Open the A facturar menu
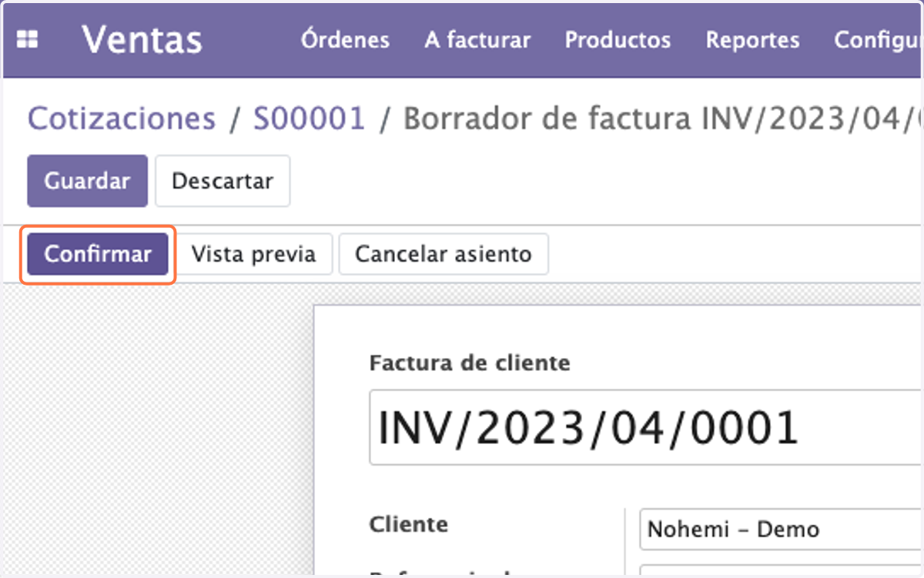The height and width of the screenshot is (578, 924). 477,40
